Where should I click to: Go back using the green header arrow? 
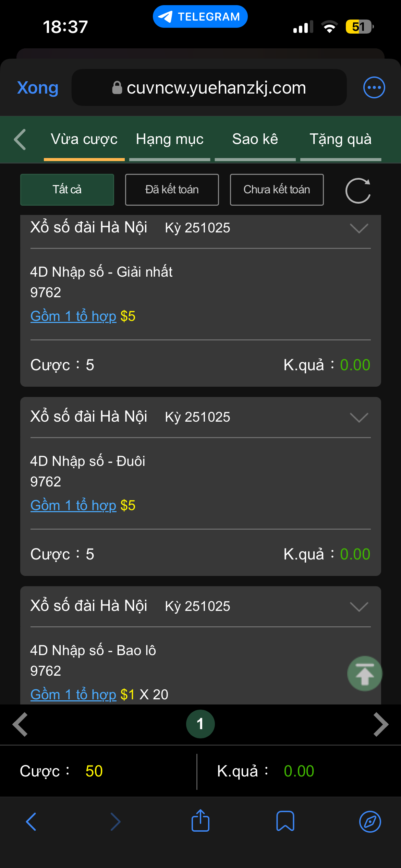[x=20, y=140]
